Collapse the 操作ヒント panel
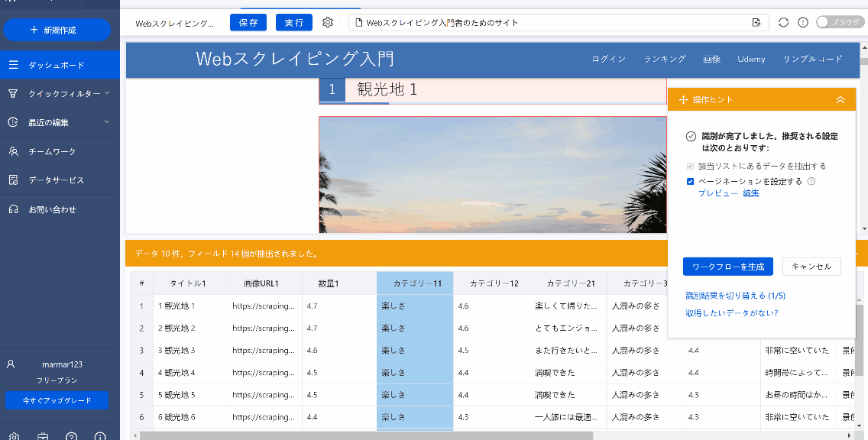The width and height of the screenshot is (868, 440). click(840, 100)
